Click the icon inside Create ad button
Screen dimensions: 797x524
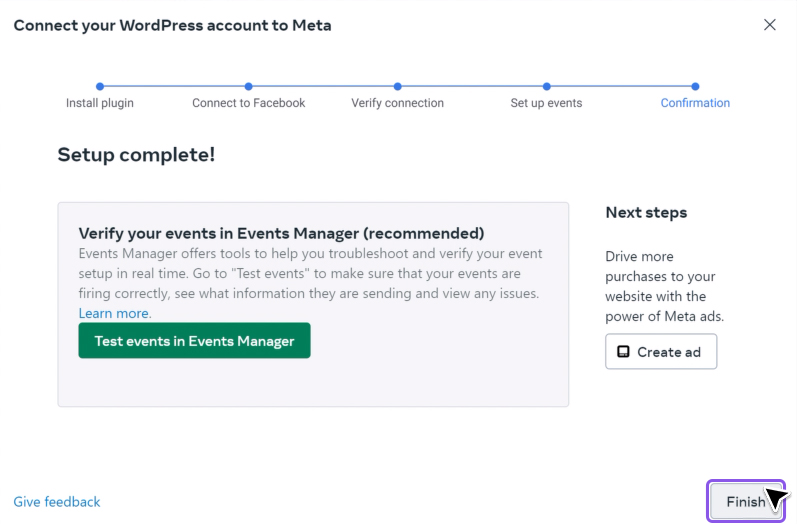click(x=624, y=352)
